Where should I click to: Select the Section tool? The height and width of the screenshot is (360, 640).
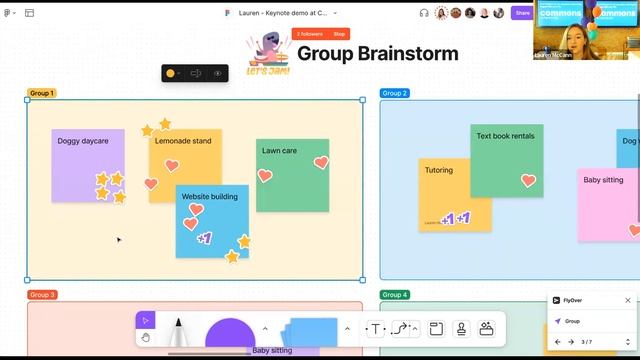tap(436, 329)
